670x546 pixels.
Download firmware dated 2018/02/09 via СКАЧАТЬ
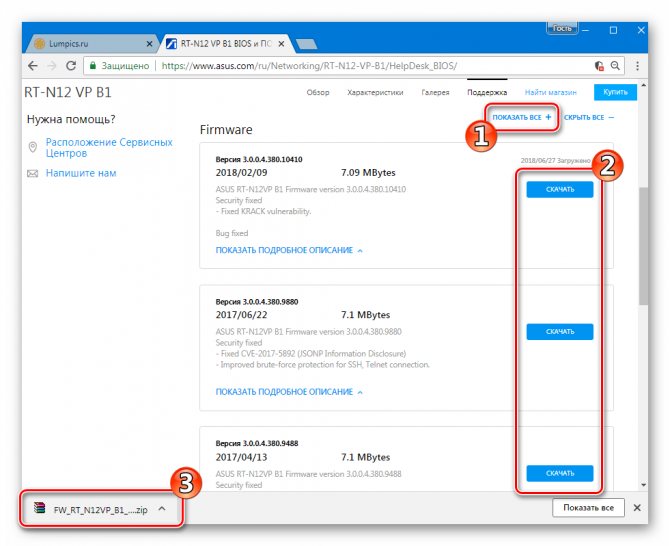pos(560,190)
